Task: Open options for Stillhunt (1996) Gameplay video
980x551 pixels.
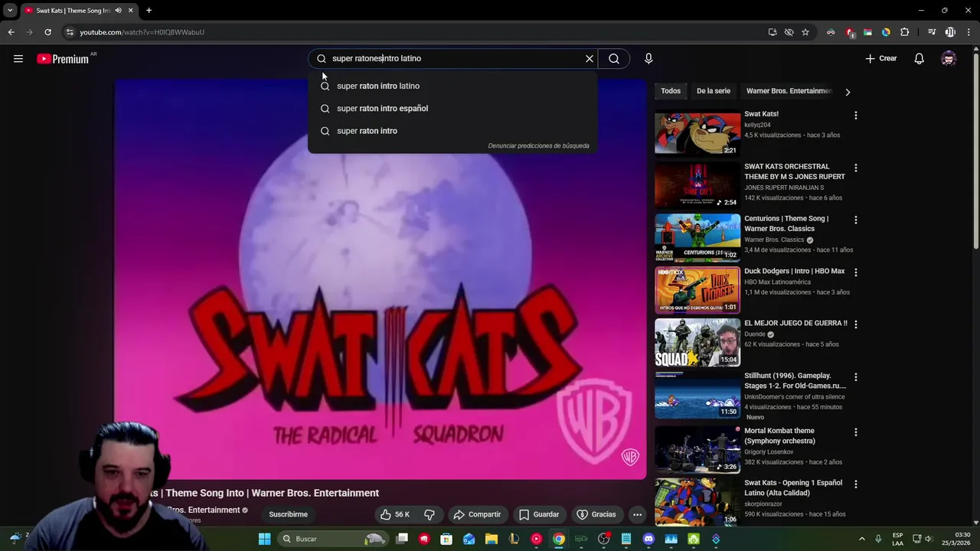Action: tap(855, 377)
